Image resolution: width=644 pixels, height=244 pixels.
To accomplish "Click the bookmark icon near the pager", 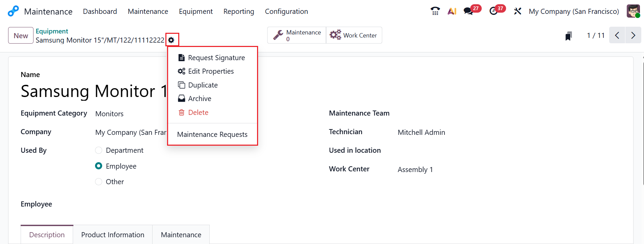I will (x=569, y=36).
